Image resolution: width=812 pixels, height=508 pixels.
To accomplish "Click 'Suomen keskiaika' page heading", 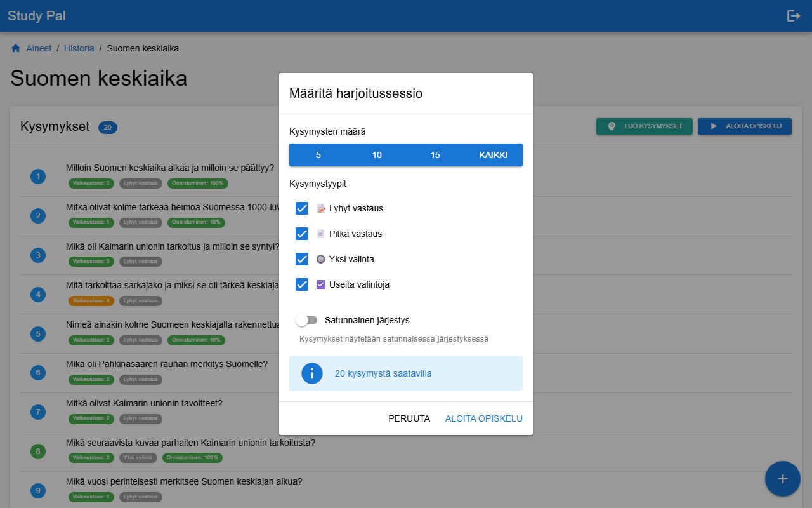I will [99, 79].
